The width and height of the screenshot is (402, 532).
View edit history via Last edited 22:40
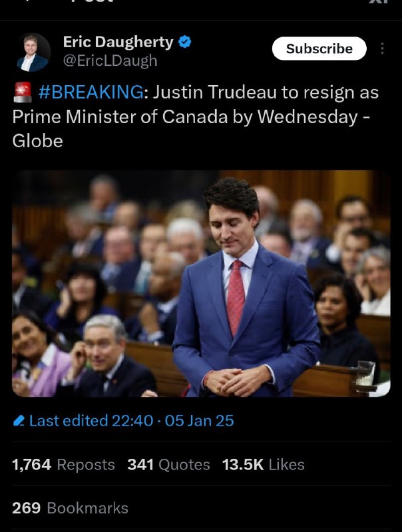click(91, 421)
